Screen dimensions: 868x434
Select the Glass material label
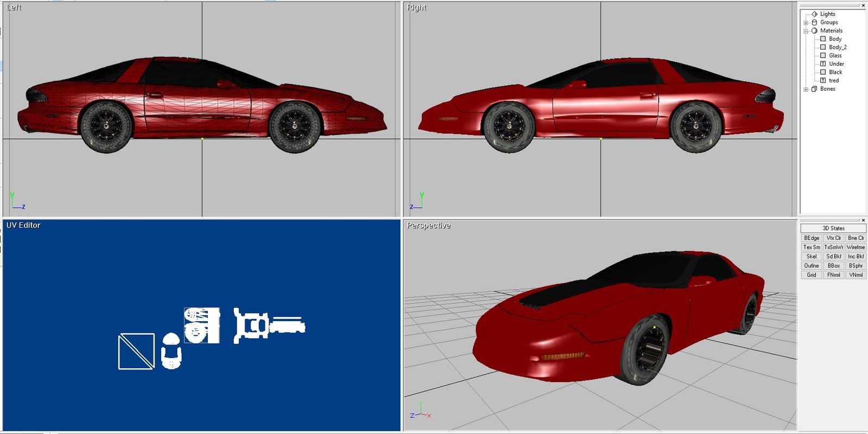point(835,55)
